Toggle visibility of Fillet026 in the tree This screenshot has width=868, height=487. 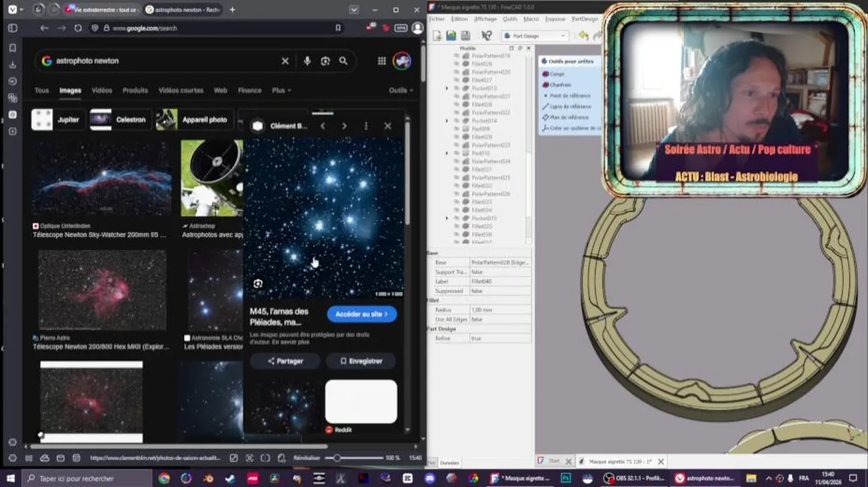[x=456, y=64]
